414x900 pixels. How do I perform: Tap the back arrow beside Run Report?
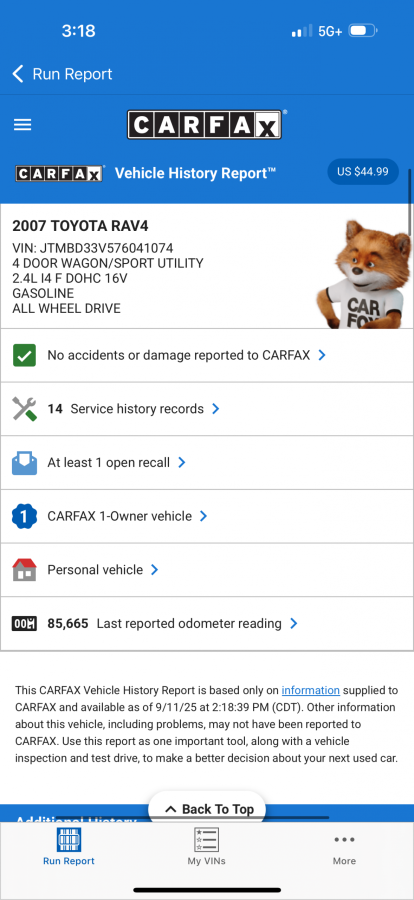point(18,74)
